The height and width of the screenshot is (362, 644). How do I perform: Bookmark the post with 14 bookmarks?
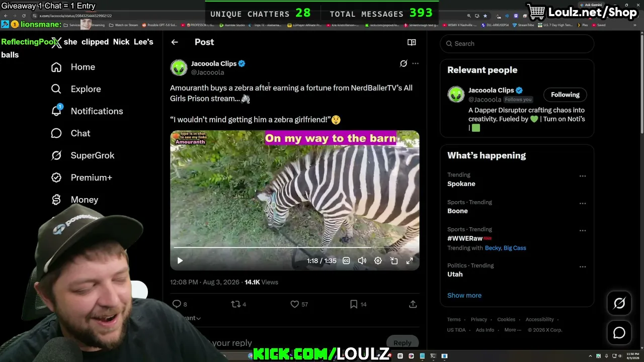point(354,304)
